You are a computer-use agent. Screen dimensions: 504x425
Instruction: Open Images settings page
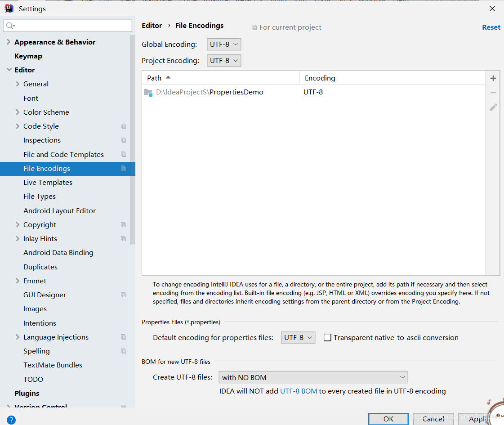click(x=35, y=309)
